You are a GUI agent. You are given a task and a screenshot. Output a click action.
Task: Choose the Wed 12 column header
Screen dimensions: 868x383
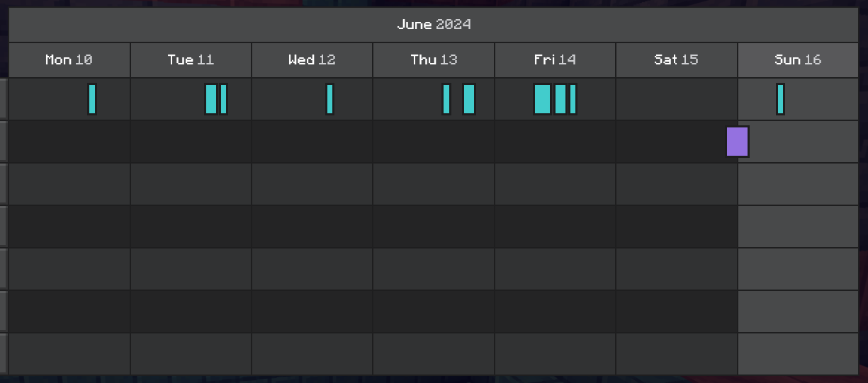tap(312, 60)
